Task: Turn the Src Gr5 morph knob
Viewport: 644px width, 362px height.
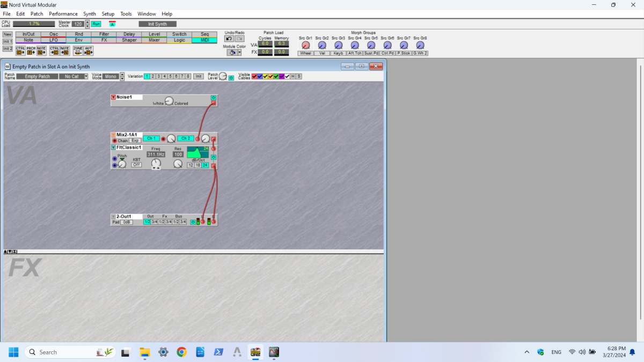Action: coord(371,46)
